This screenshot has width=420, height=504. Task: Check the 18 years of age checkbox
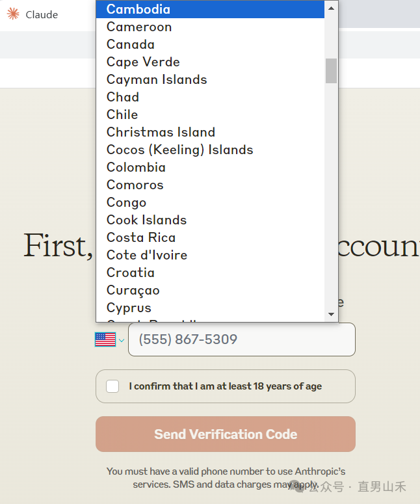click(112, 386)
